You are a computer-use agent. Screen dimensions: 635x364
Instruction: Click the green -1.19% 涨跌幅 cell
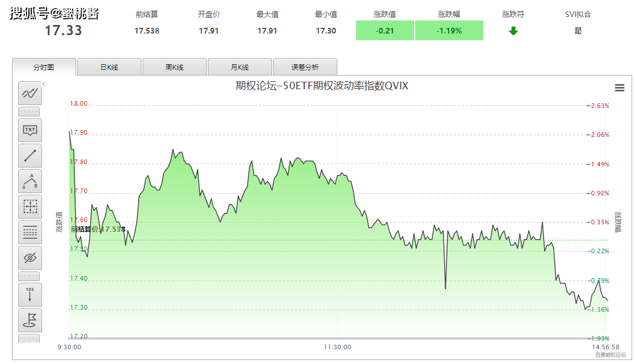tap(449, 31)
